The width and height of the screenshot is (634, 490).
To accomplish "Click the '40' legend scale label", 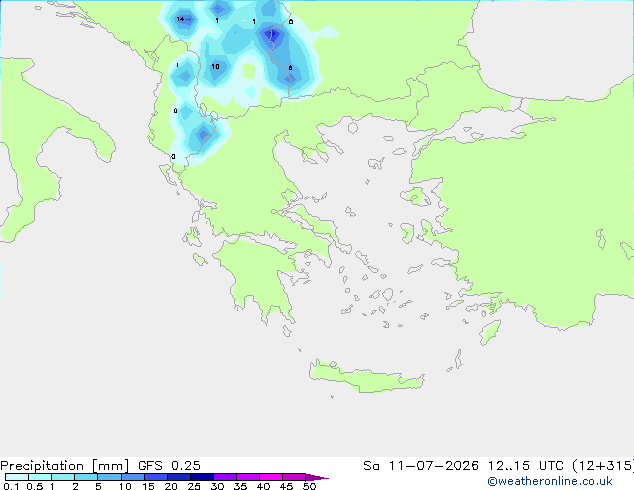I will 263,486.
